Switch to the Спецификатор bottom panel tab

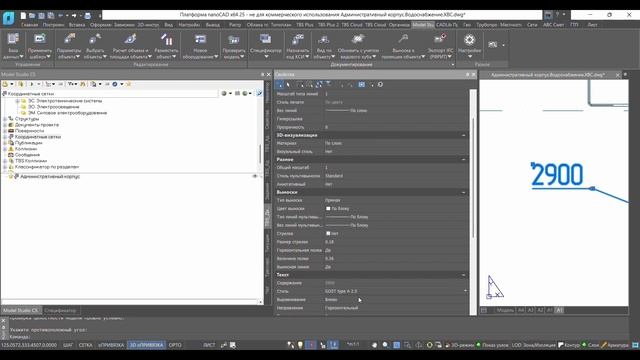tap(60, 311)
